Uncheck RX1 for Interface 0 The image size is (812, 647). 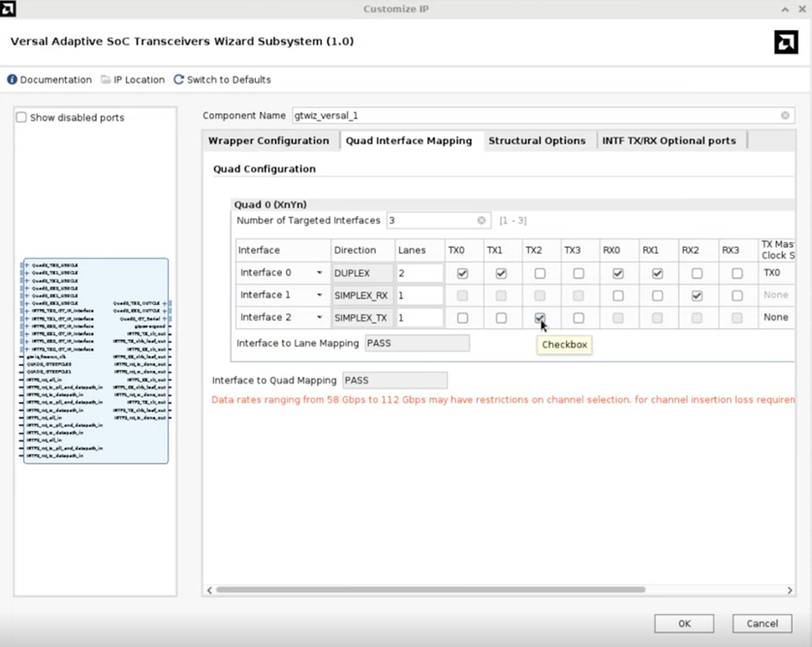pos(657,273)
